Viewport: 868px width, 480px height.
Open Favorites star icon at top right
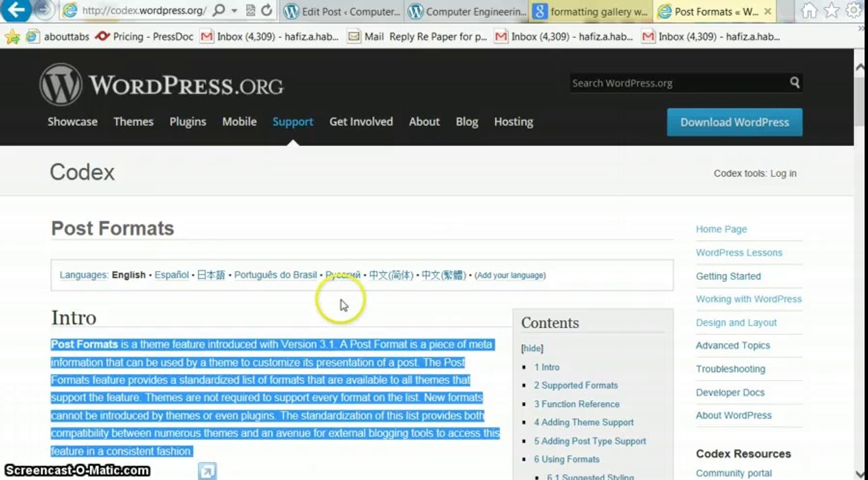[x=831, y=11]
